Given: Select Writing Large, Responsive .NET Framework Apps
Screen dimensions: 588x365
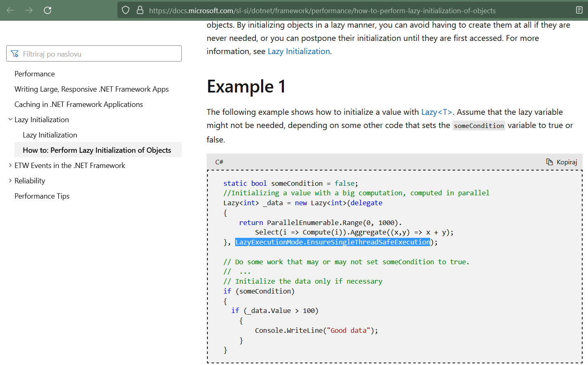Looking at the screenshot, I should (91, 89).
